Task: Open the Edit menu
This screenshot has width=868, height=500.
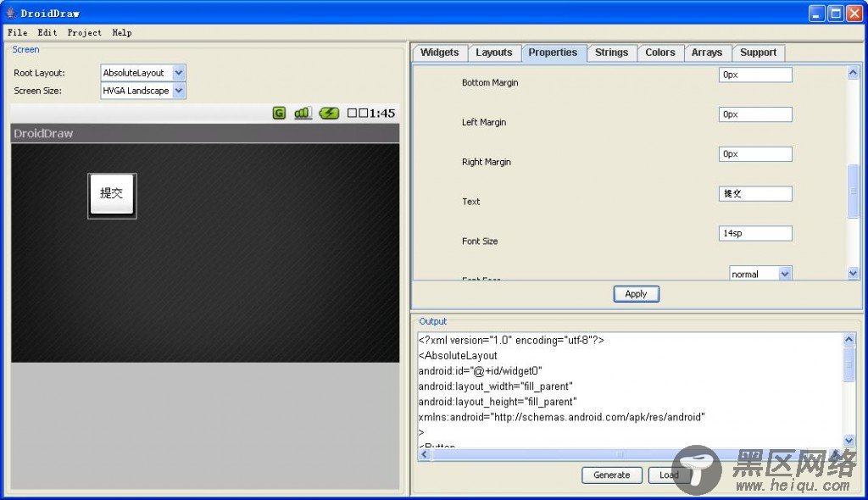Action: tap(47, 33)
